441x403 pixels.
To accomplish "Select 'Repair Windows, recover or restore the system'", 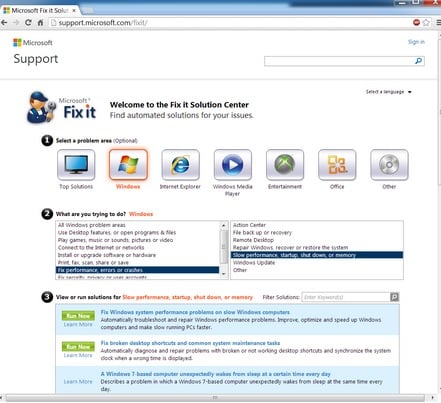I will tap(317, 248).
